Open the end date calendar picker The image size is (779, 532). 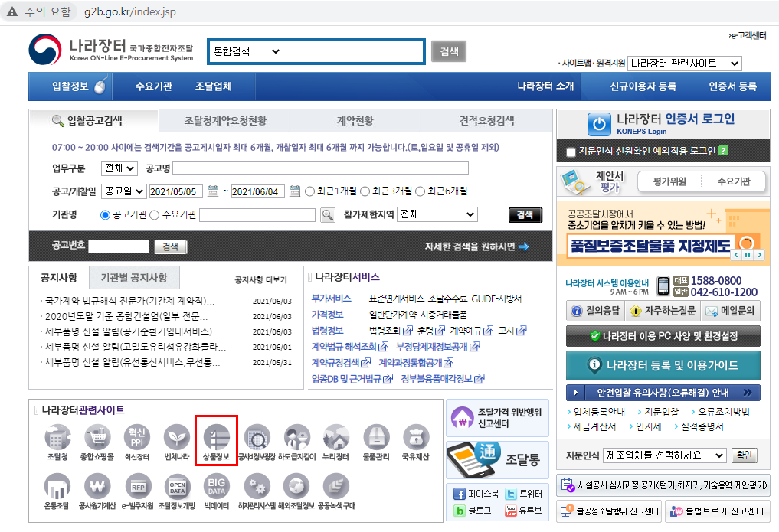tap(295, 191)
